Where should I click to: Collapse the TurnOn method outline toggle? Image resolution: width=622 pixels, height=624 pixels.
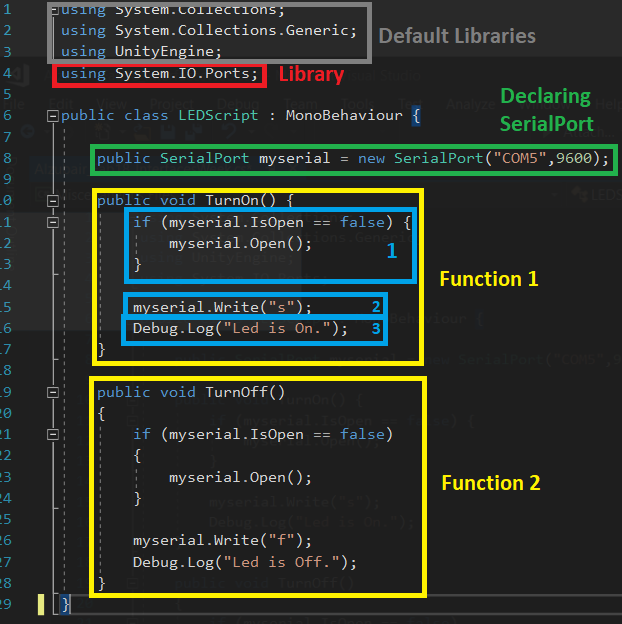pyautogui.click(x=54, y=201)
